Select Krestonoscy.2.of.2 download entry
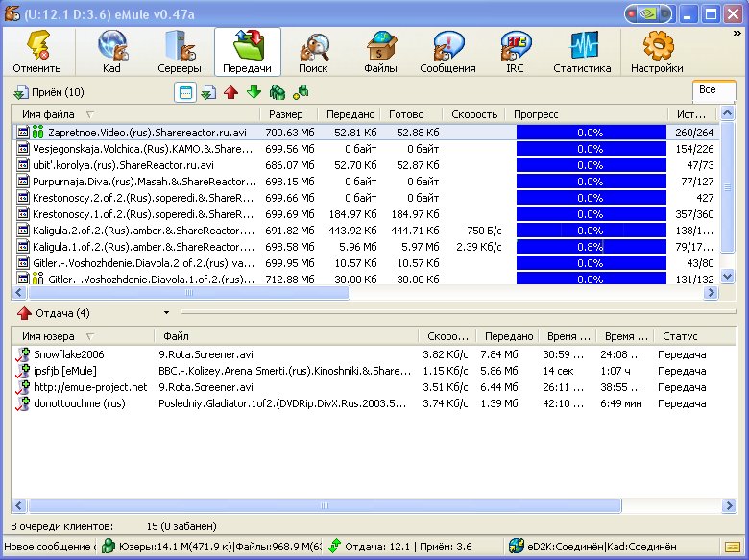This screenshot has width=749, height=560. (366, 198)
